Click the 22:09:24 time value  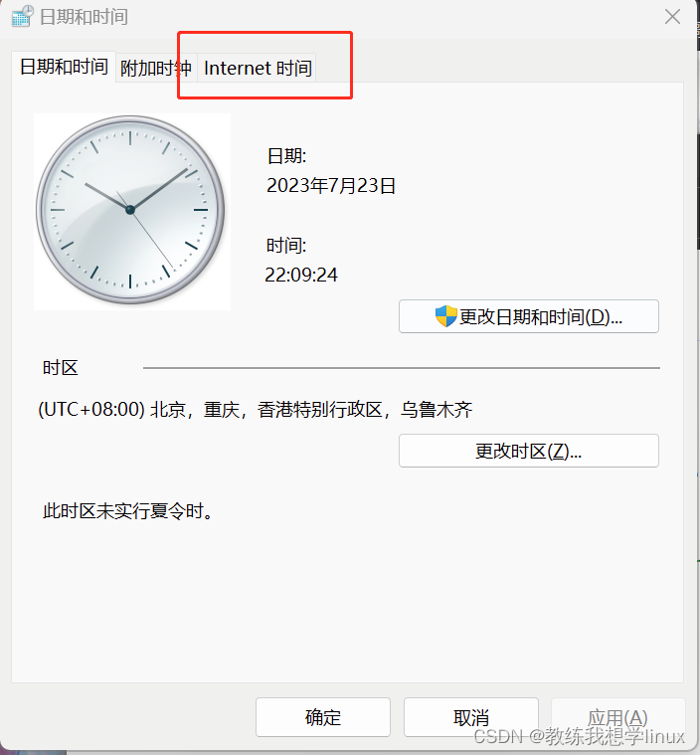(301, 275)
